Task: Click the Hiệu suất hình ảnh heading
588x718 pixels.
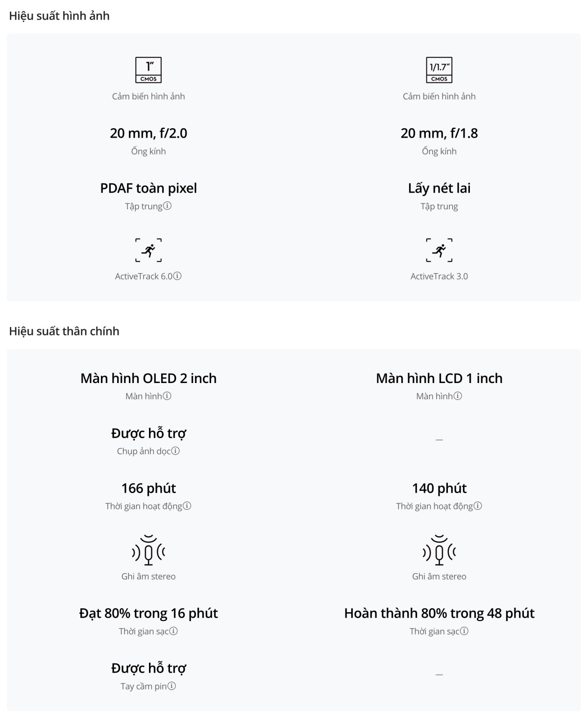Action: pos(59,16)
